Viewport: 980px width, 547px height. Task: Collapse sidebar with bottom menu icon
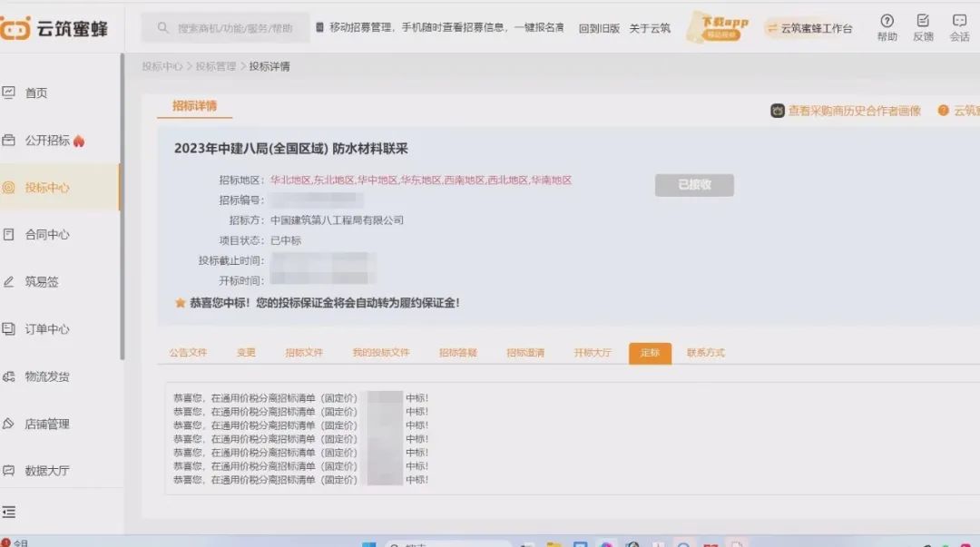(x=9, y=512)
